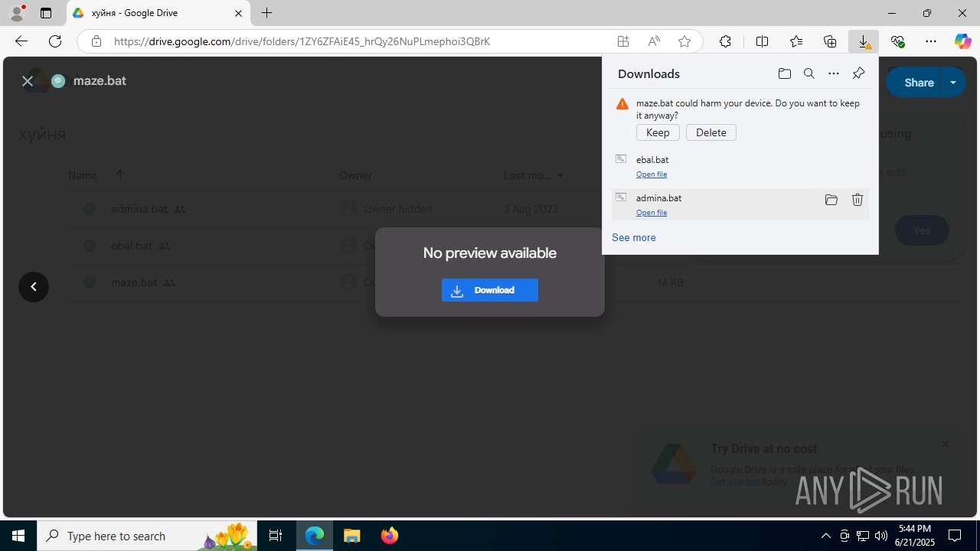Keep the maze.bat download
This screenshot has height=551, width=980.
[x=658, y=132]
